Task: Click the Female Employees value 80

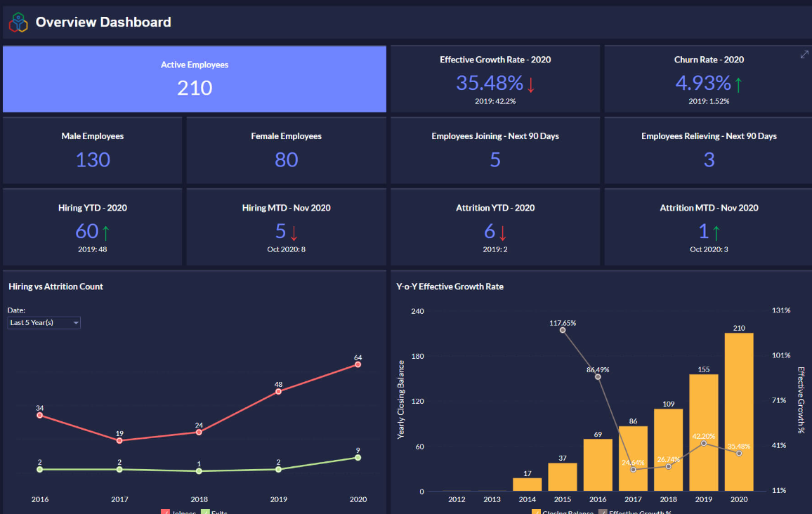Action: tap(286, 159)
